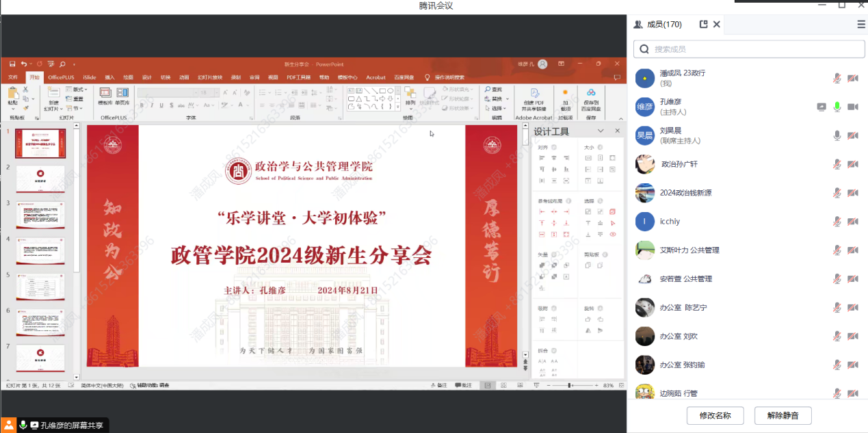This screenshot has height=433, width=868.
Task: Pop out the members panel
Action: 703,24
